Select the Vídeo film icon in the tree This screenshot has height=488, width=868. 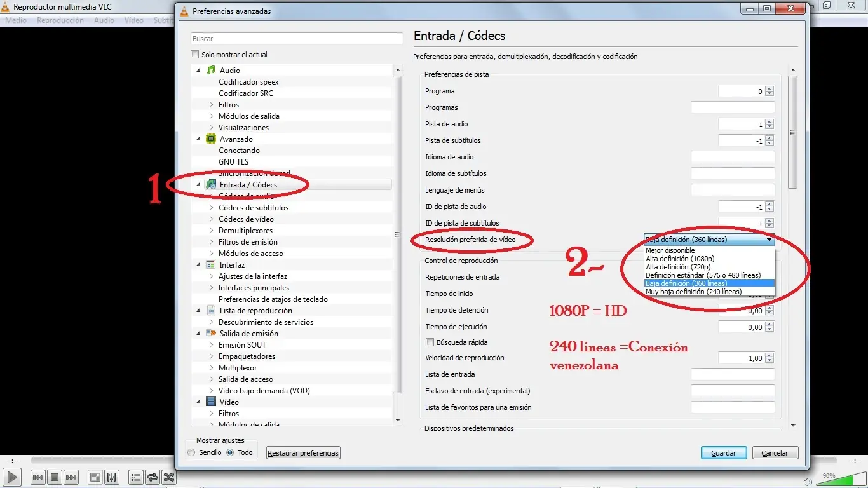coord(211,402)
